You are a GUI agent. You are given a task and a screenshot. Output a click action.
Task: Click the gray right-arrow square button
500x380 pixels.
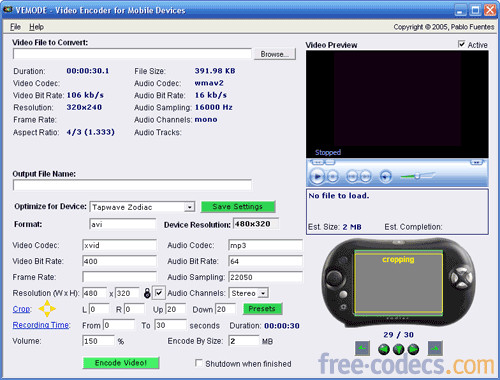tap(435, 348)
